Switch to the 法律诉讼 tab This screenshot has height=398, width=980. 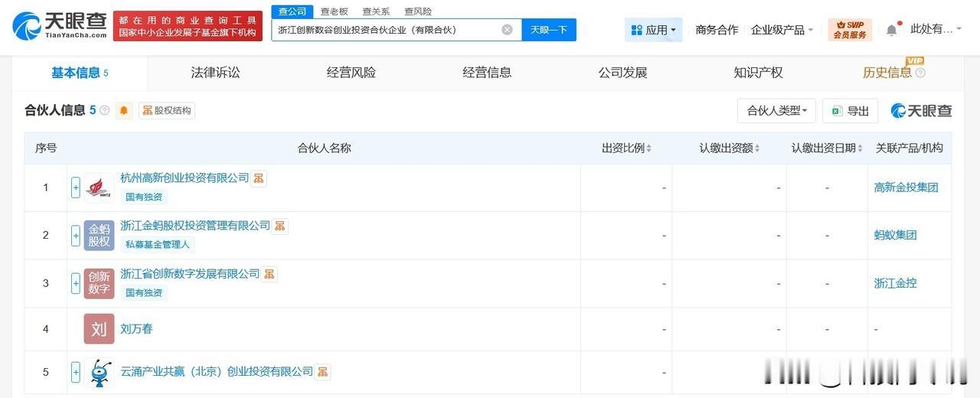tap(215, 73)
